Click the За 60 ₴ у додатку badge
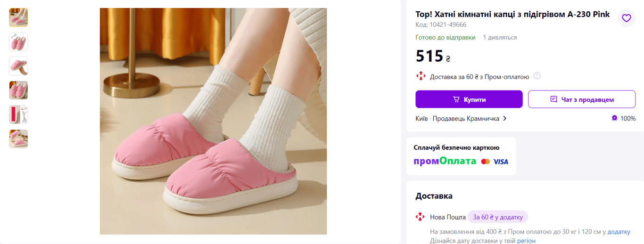 tap(498, 217)
